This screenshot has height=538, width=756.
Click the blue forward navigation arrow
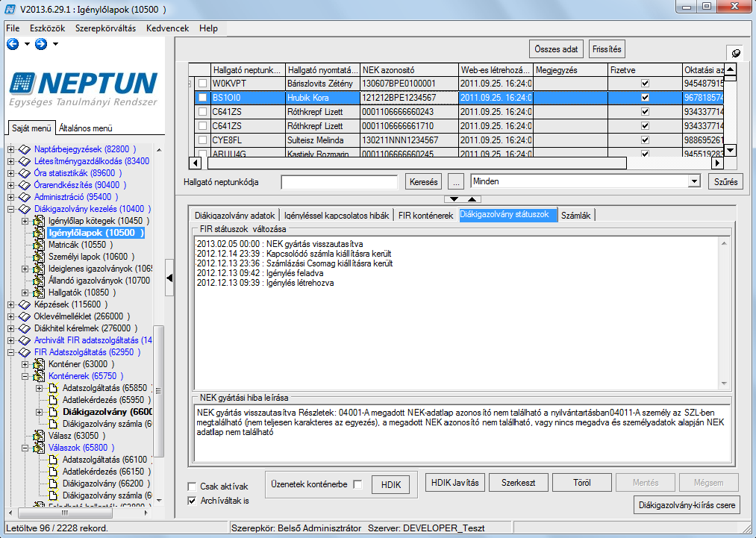point(41,44)
